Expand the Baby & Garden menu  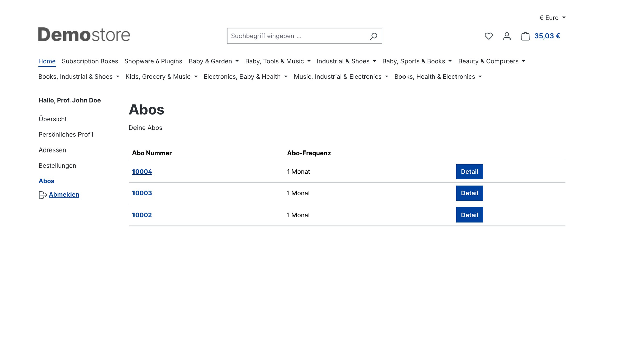(214, 61)
